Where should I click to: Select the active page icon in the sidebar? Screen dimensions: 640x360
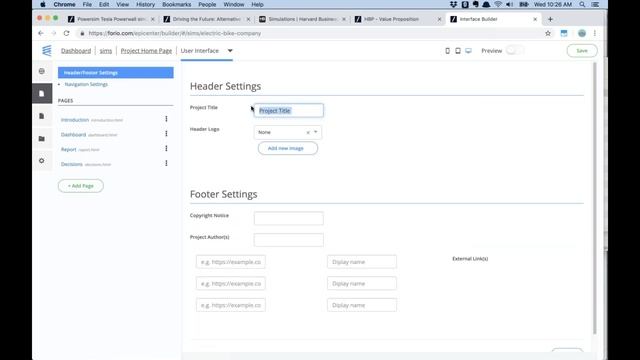42,93
